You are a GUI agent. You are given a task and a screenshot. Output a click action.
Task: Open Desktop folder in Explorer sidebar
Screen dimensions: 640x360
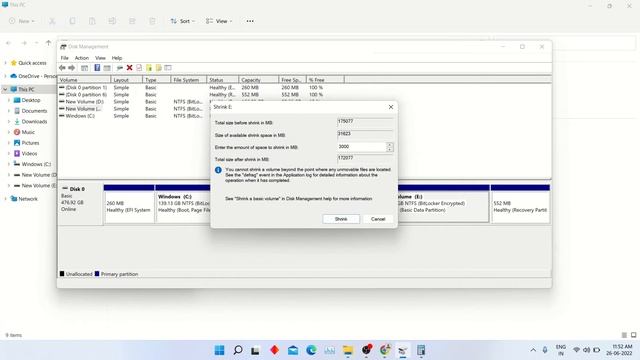coord(31,100)
